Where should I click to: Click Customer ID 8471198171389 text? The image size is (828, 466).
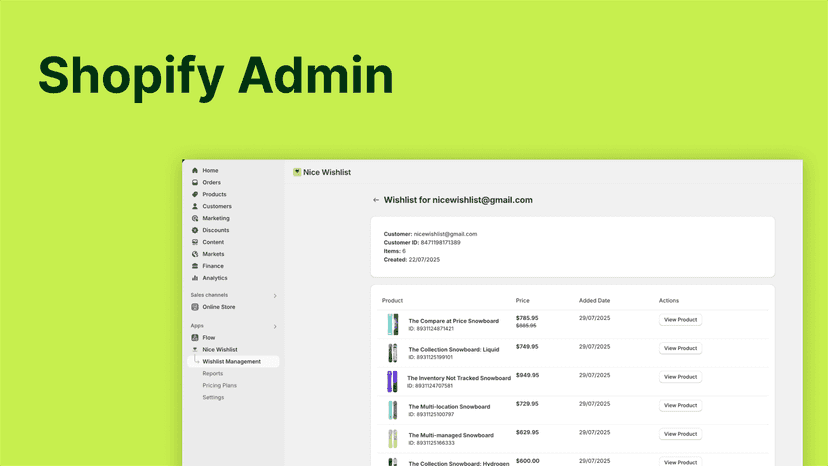[422, 243]
